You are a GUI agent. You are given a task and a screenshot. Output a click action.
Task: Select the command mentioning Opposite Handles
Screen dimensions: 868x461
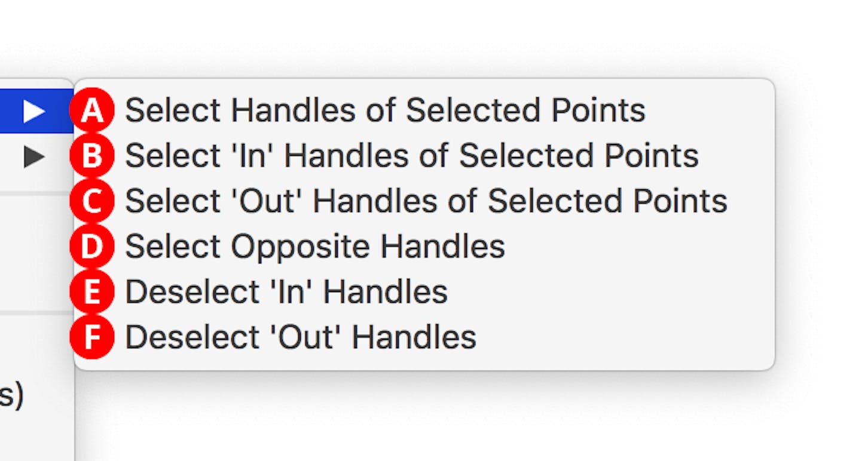tap(314, 245)
